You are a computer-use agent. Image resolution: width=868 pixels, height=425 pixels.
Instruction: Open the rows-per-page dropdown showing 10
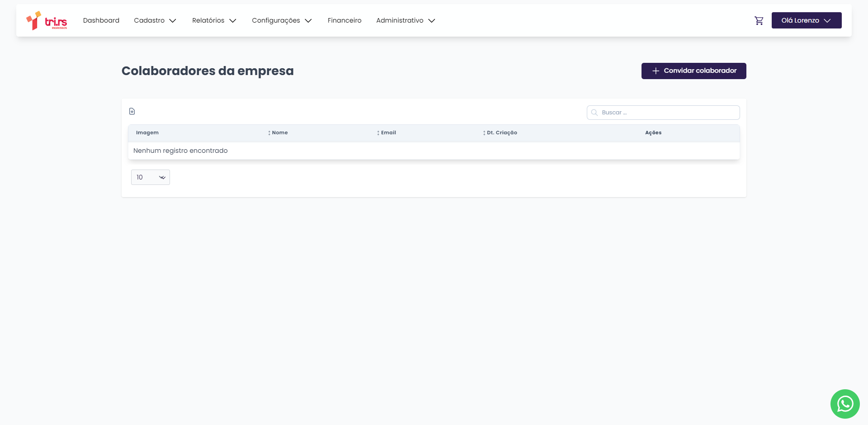point(151,177)
